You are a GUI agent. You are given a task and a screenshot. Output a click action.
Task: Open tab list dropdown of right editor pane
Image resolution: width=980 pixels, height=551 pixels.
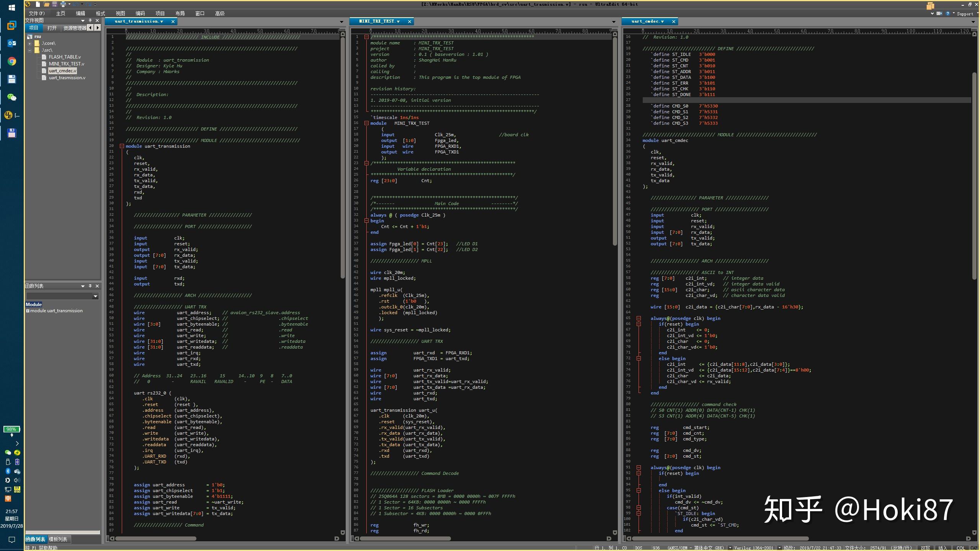pos(973,22)
